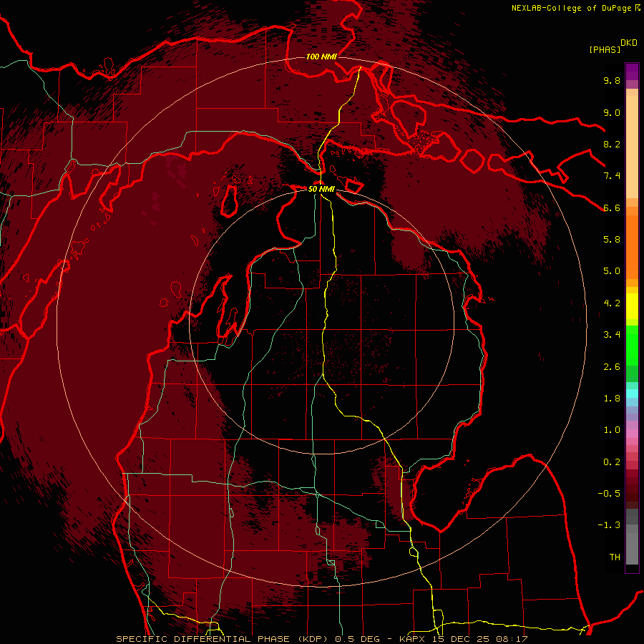Select the -0.5 legend value
The width and height of the screenshot is (644, 644).
click(x=609, y=494)
